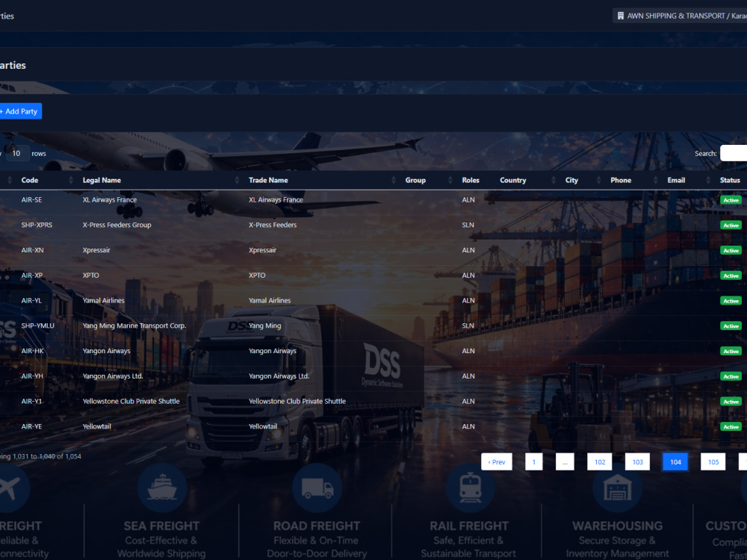
Task: Select code cell AIR-YE
Action: point(31,426)
